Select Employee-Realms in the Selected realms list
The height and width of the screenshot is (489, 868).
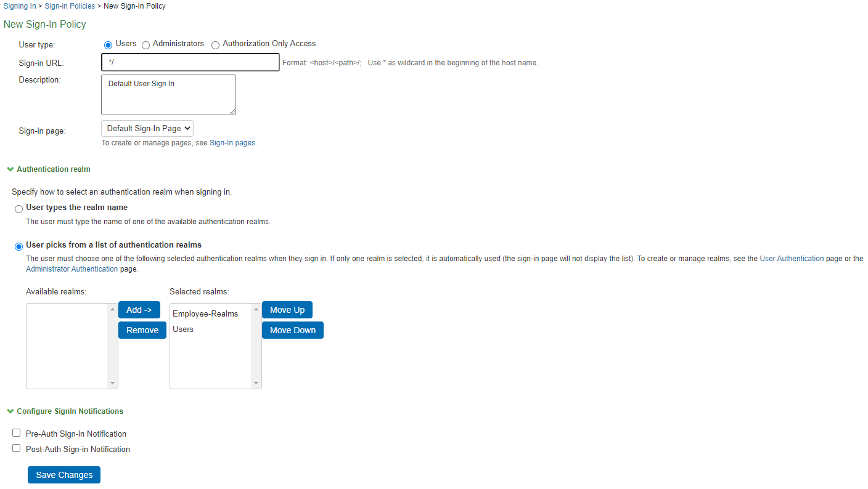(206, 313)
